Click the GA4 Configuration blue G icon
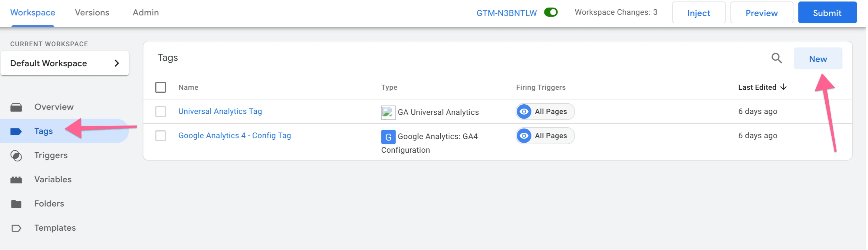This screenshot has width=868, height=250. click(x=388, y=137)
